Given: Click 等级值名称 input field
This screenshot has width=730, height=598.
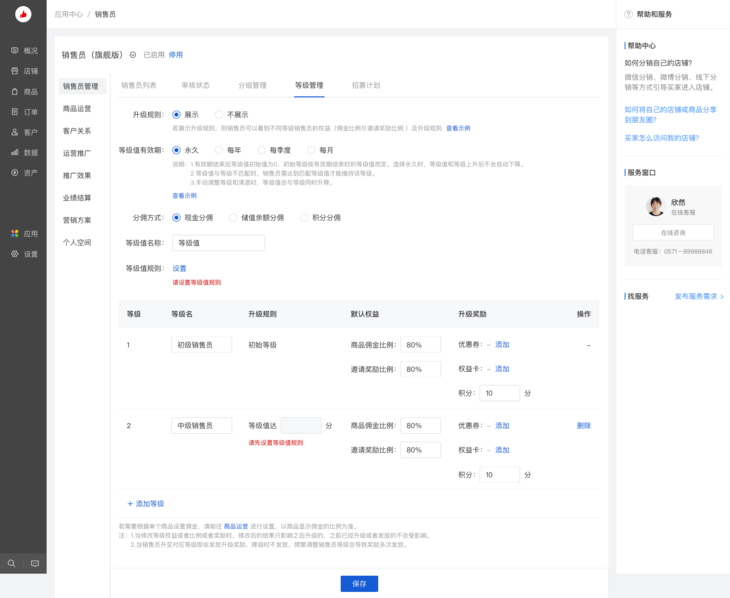Looking at the screenshot, I should coord(218,243).
